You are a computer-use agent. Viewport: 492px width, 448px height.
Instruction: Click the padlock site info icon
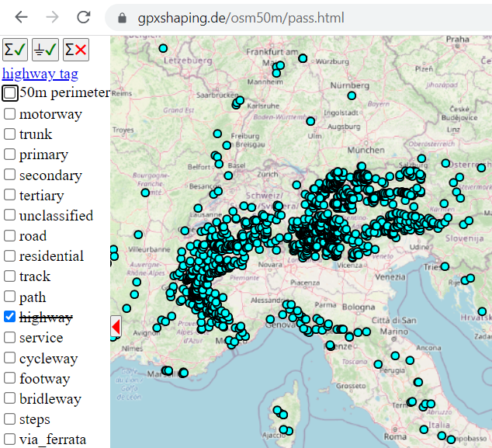pyautogui.click(x=122, y=18)
